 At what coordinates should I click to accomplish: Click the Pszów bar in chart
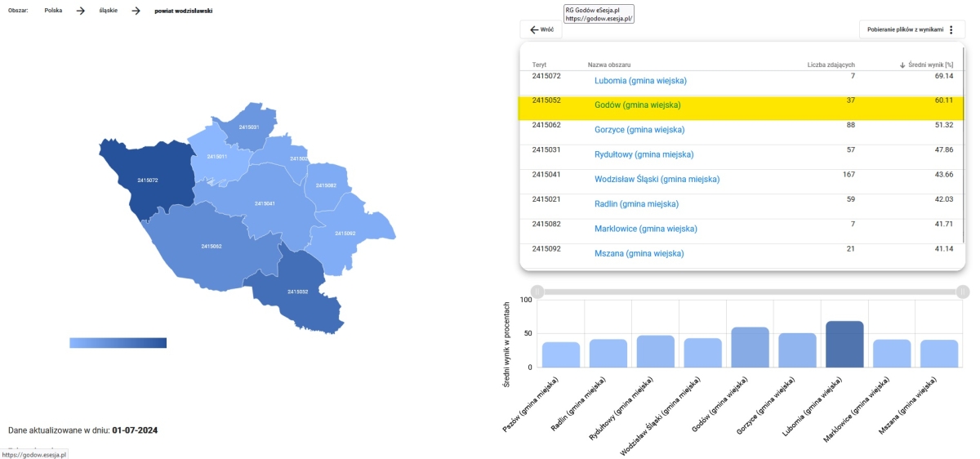(561, 354)
